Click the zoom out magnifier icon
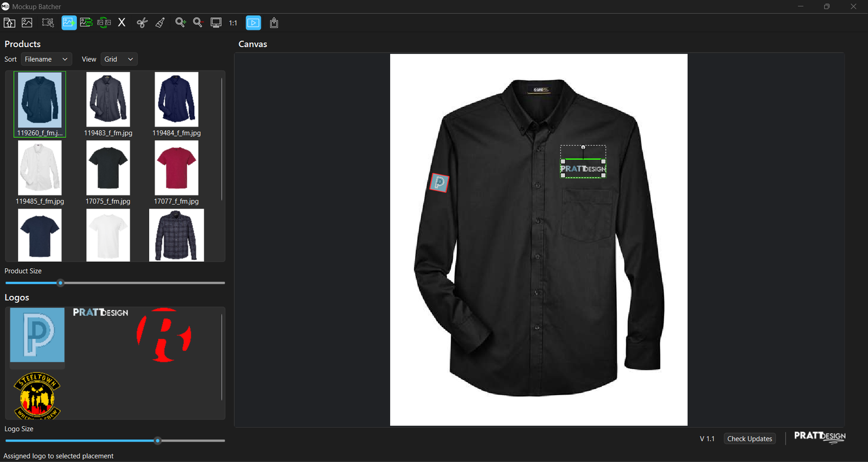868x462 pixels. (x=198, y=23)
